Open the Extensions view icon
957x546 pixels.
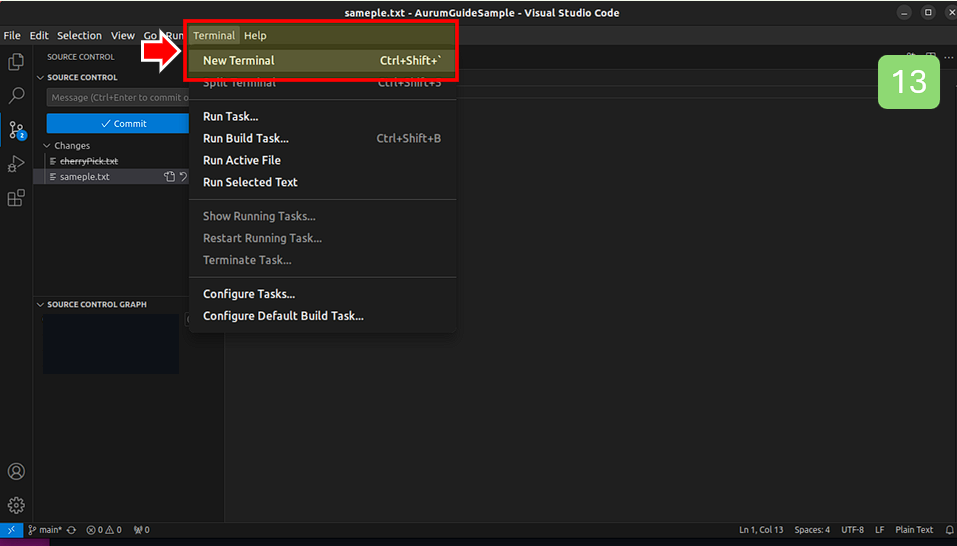tap(16, 198)
